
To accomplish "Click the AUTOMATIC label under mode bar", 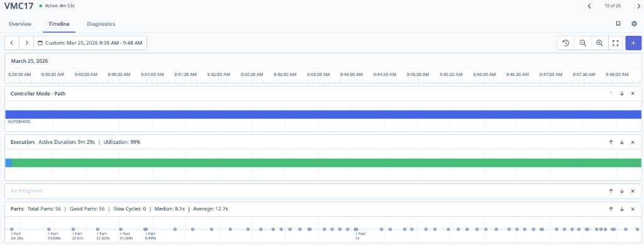I will 19,122.
